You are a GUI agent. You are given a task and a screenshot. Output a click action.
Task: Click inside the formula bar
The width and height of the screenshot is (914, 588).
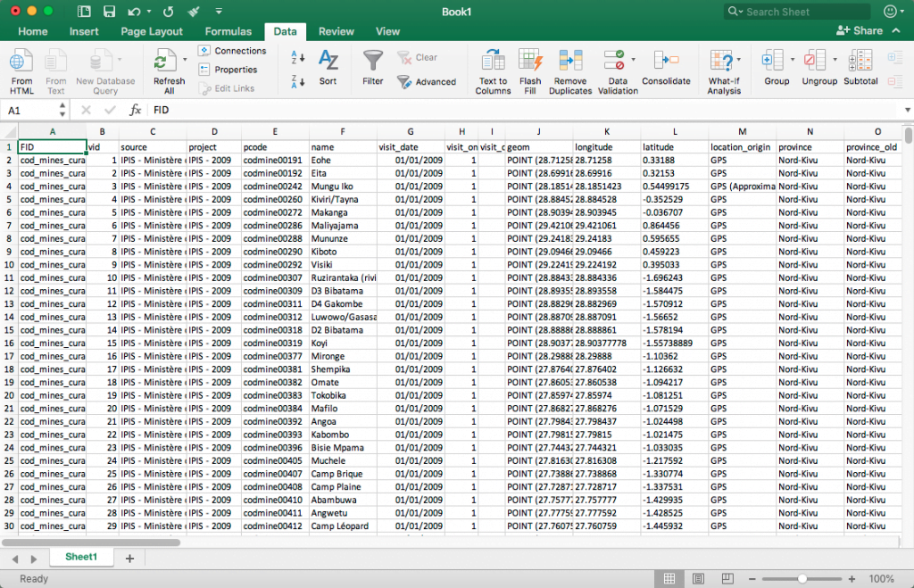tap(268, 111)
